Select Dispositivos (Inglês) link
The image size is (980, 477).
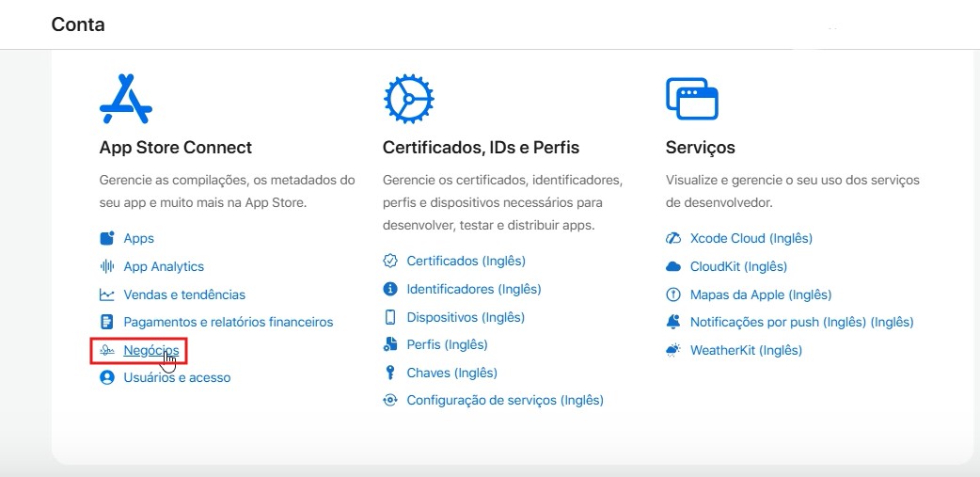(466, 317)
